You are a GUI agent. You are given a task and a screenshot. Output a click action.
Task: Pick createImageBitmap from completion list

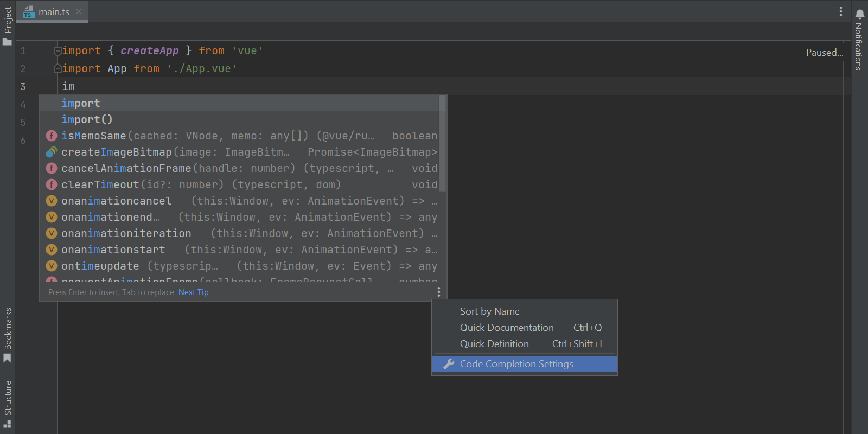(116, 152)
